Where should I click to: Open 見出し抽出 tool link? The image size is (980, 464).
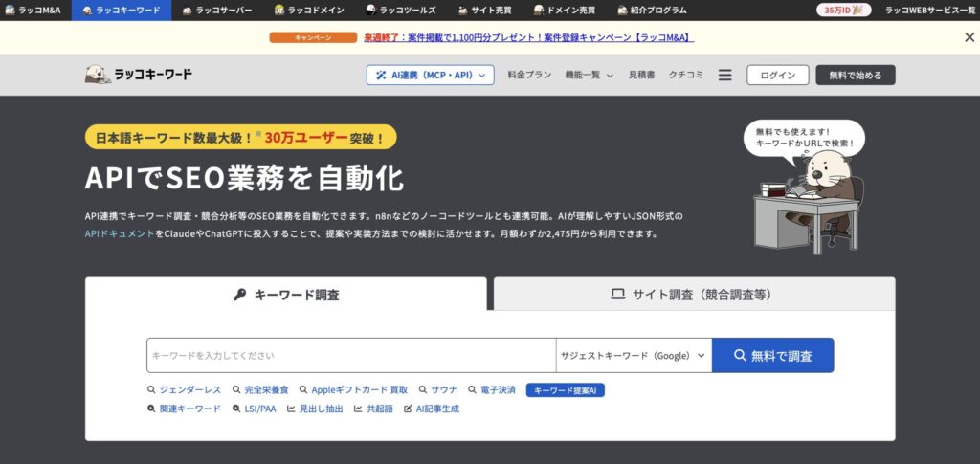(315, 409)
